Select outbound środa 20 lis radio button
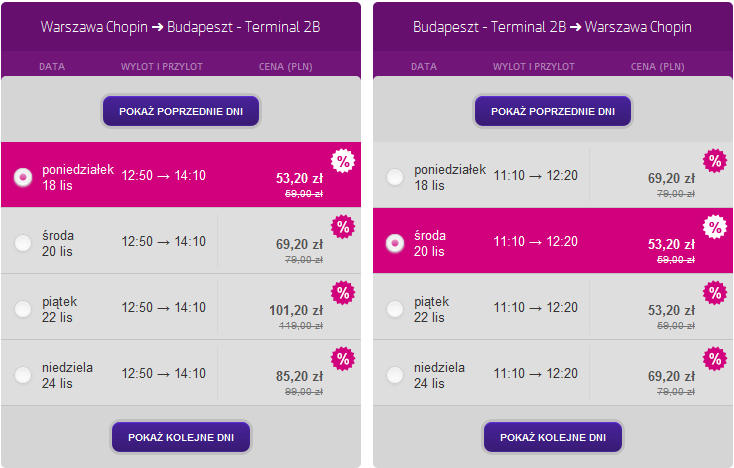Image resolution: width=734 pixels, height=468 pixels. click(x=23, y=242)
